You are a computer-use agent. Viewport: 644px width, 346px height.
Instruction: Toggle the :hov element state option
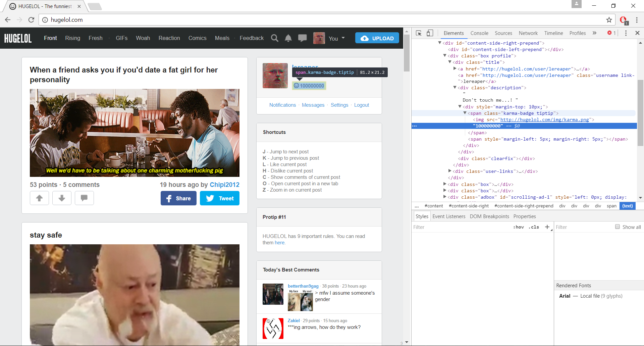tap(518, 227)
